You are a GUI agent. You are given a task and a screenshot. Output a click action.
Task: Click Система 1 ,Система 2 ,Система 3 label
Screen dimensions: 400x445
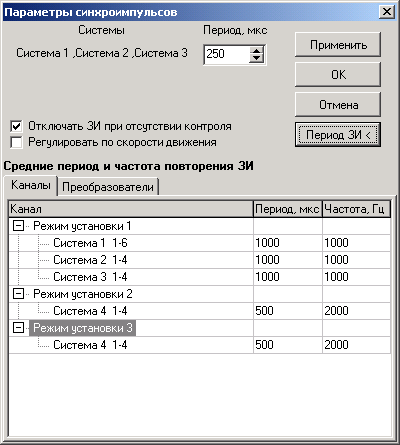102,53
